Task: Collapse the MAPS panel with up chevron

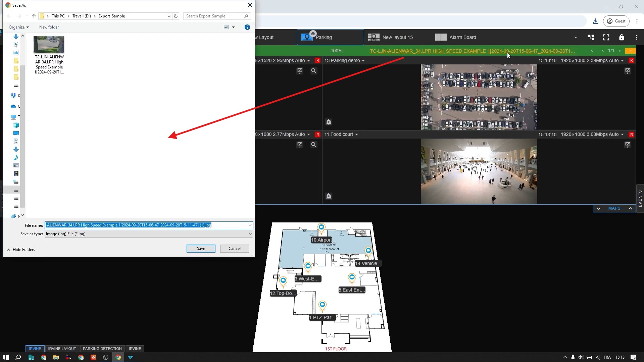Action: click(630, 208)
